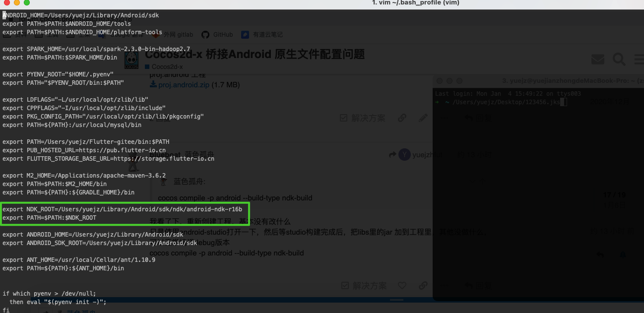
Task: Click line 'export PATH=$PATH:$ANDROID_HOME/platform-tools'
Action: [82, 32]
